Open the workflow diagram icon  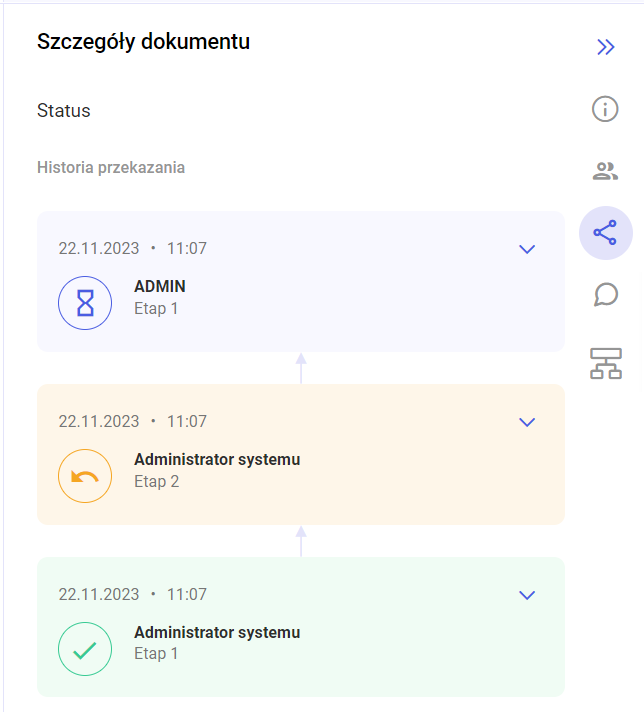[x=606, y=363]
